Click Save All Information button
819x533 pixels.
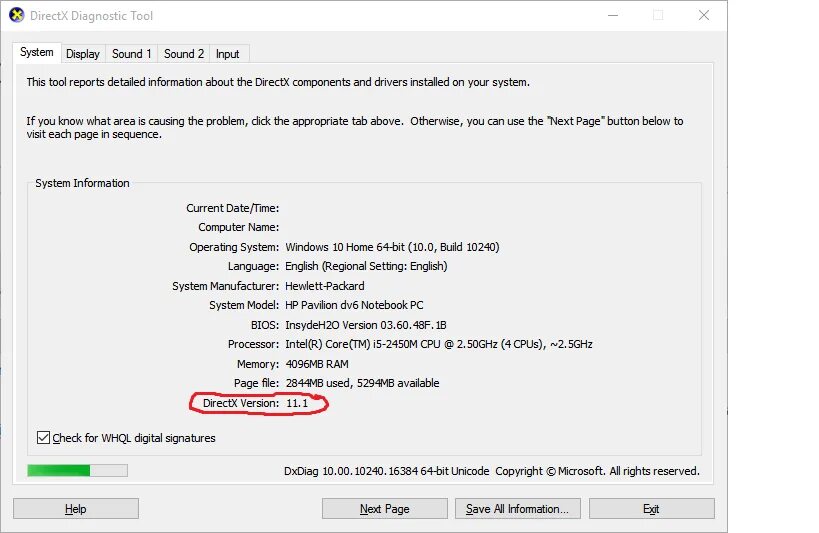(517, 508)
